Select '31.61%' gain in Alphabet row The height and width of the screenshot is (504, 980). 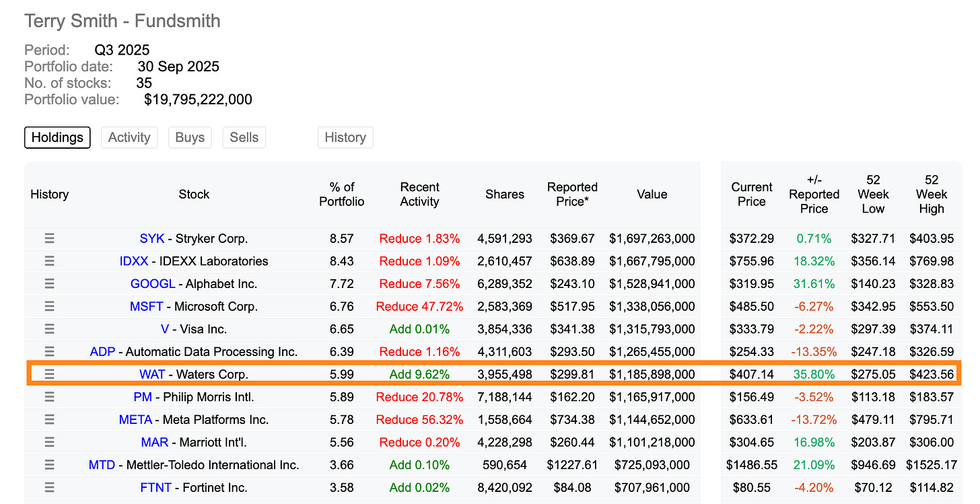tap(814, 284)
